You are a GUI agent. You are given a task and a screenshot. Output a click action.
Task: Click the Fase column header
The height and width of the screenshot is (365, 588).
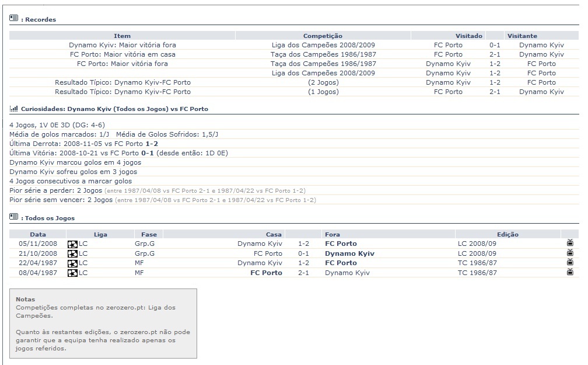point(149,234)
